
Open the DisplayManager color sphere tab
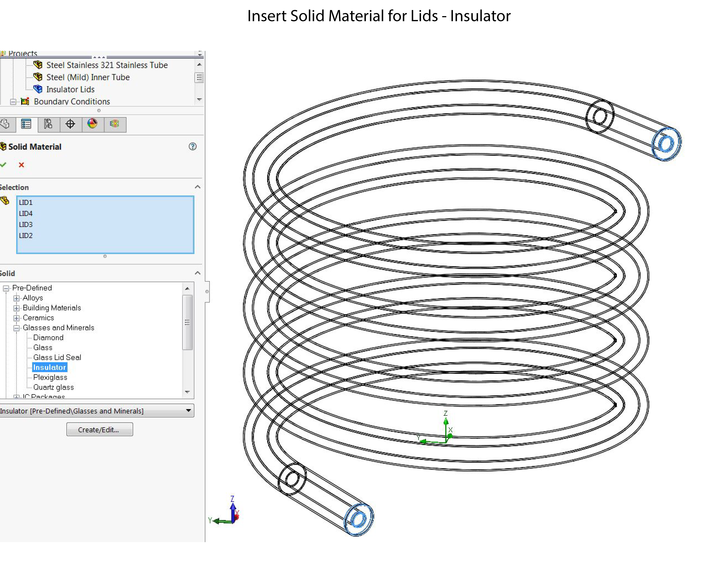tap(92, 124)
